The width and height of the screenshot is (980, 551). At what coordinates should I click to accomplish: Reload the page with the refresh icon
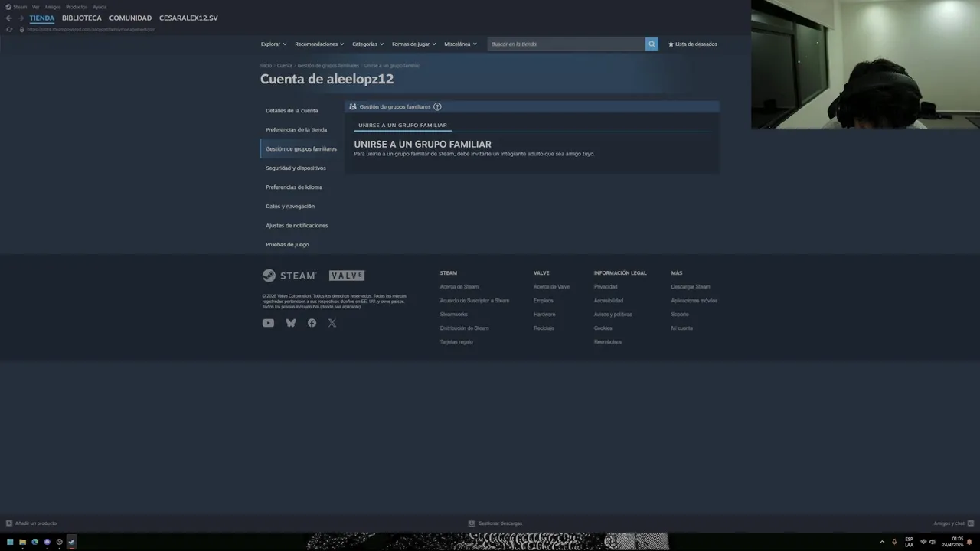tap(9, 29)
